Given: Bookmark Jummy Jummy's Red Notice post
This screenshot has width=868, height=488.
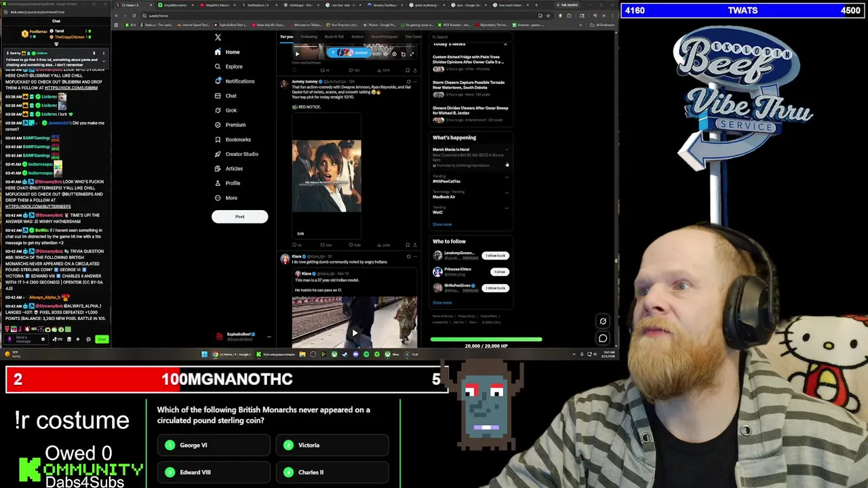Looking at the screenshot, I should point(408,245).
